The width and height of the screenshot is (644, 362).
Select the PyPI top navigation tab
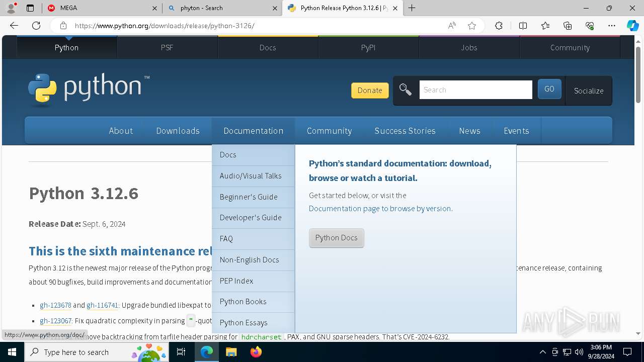(368, 47)
